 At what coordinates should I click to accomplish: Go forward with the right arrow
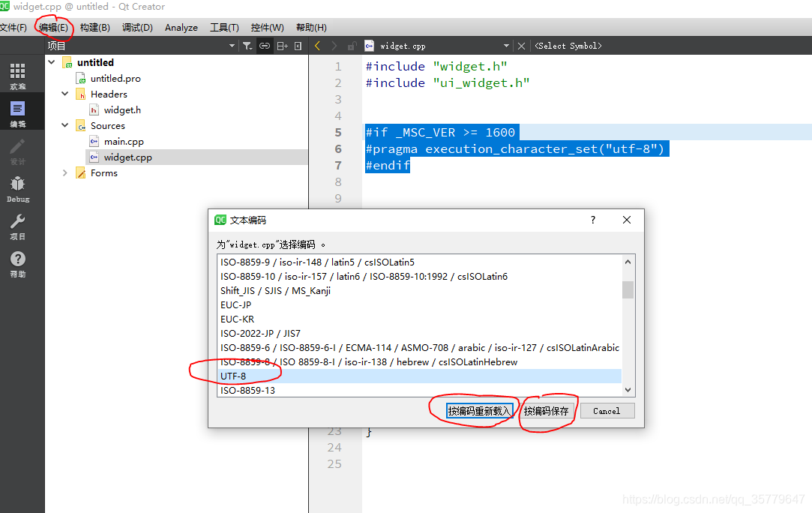[334, 46]
